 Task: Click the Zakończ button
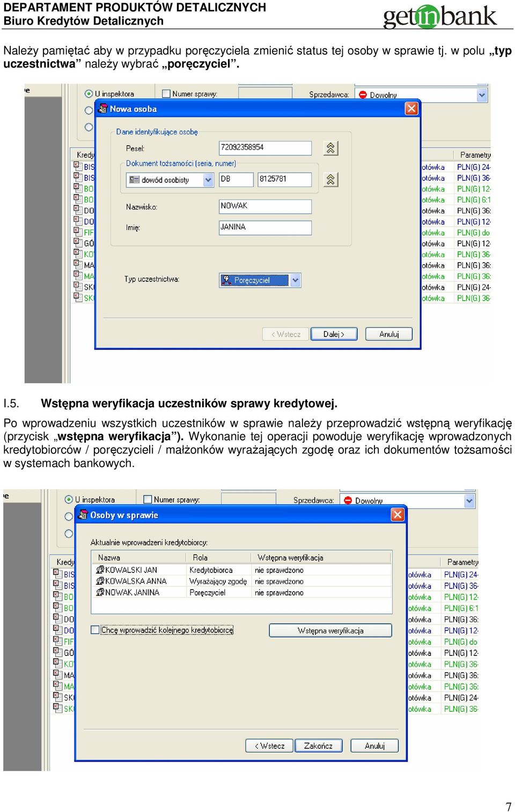318,746
